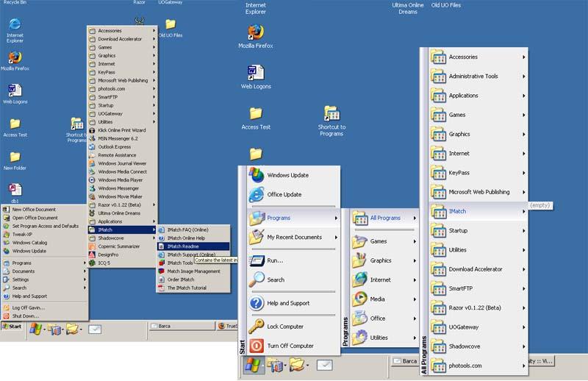Image resolution: width=588 pixels, height=381 pixels.
Task: Select the All Programs entry
Action: (384, 218)
